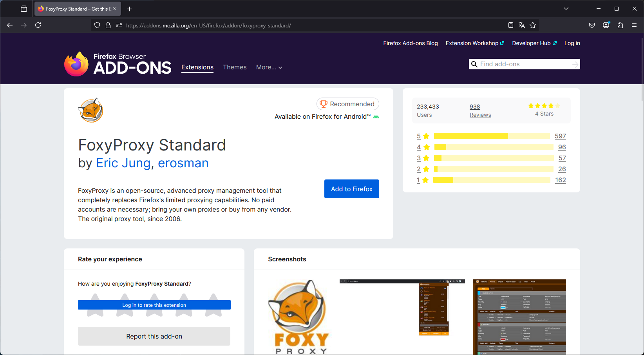Open the 96 four-star reviews count

point(562,147)
